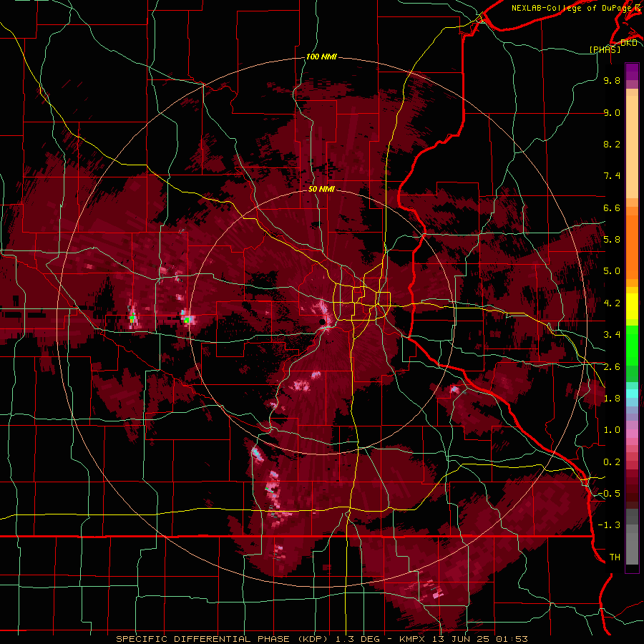Click the 3.4 value on the scale

pos(612,335)
